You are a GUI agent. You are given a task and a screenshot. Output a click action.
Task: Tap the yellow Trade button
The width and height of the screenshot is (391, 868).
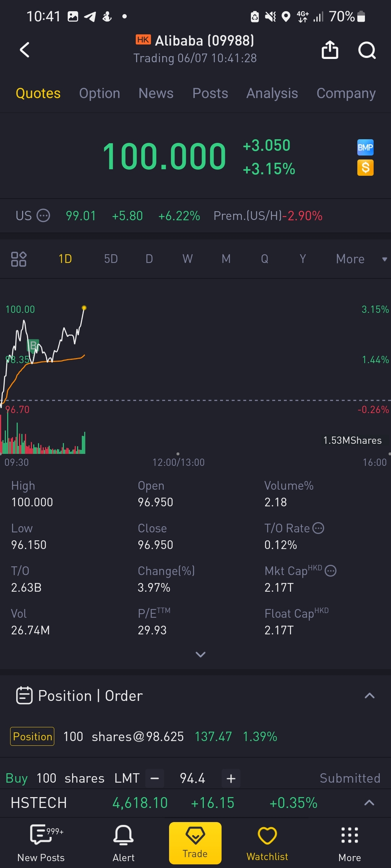pyautogui.click(x=195, y=843)
